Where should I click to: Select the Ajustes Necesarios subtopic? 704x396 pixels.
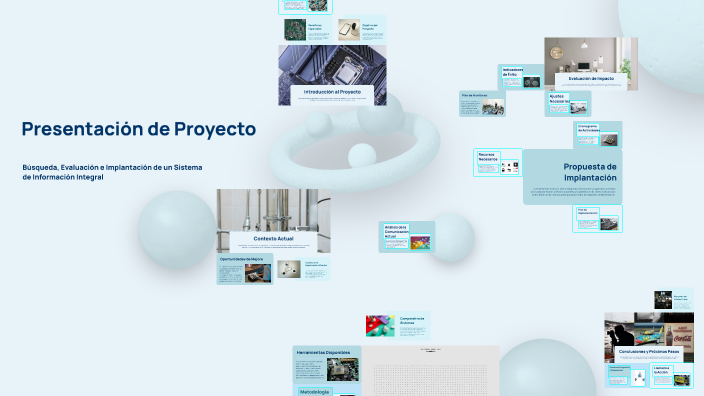568,104
